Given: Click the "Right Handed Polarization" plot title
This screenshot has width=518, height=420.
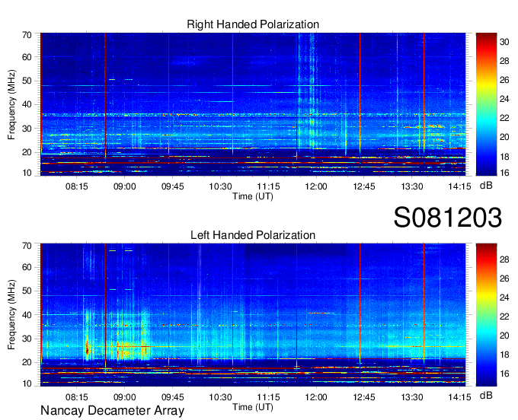Looking at the screenshot, I should 253,24.
